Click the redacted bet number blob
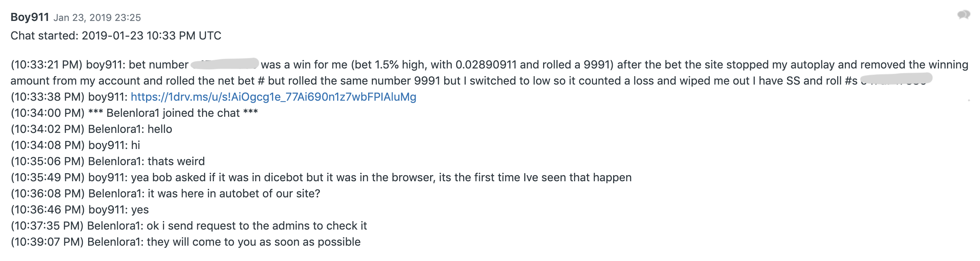 (x=224, y=64)
